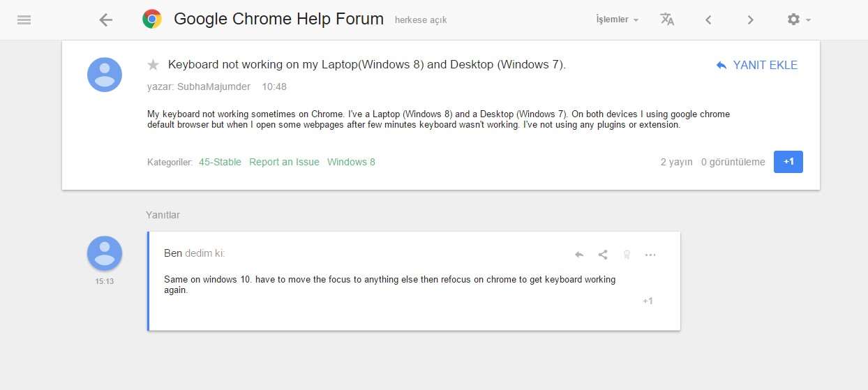The height and width of the screenshot is (390, 868).
Task: Open the Windows 8 category link
Action: [351, 162]
